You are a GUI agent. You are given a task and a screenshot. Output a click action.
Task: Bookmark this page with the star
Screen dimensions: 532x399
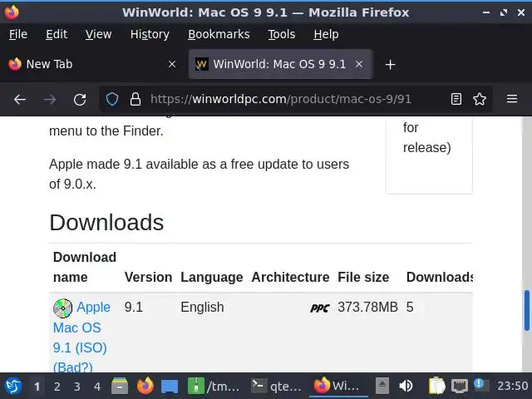480,100
